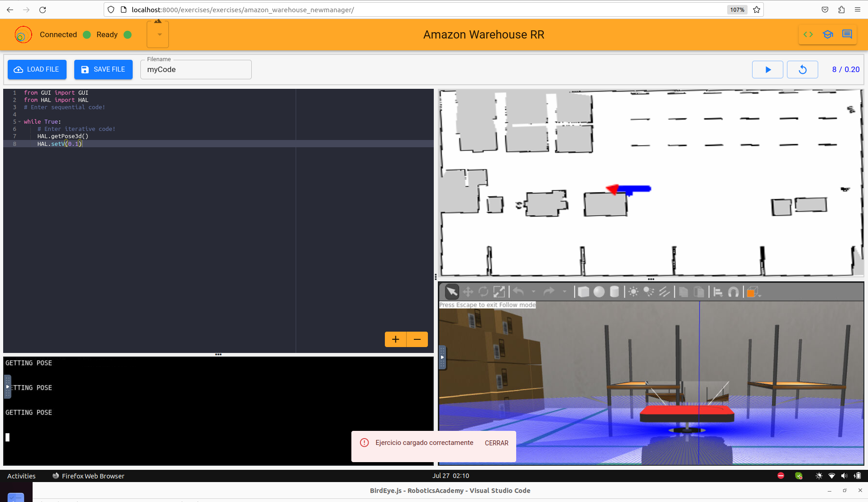Open the Firefox extensions puzzle icon
This screenshot has width=868, height=502.
pyautogui.click(x=841, y=10)
